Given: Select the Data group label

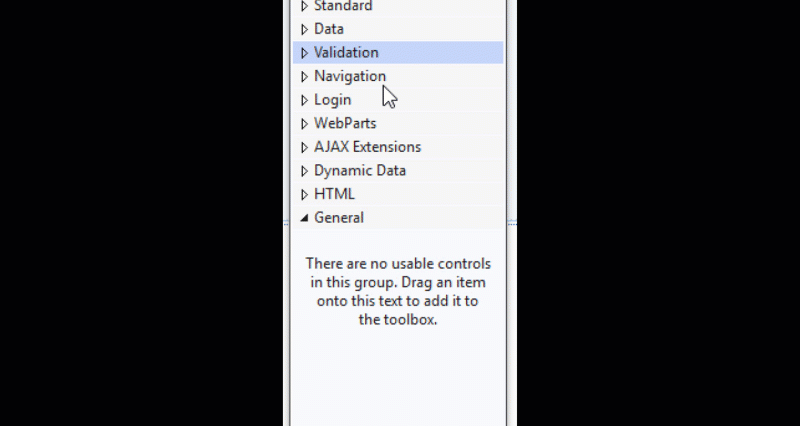Looking at the screenshot, I should [x=329, y=29].
